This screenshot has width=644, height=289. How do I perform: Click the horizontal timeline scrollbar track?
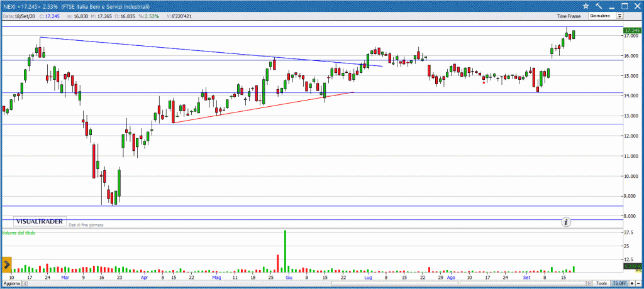306,284
